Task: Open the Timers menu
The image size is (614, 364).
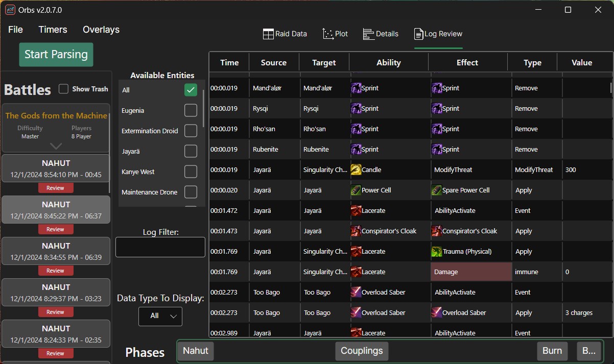Action: (x=53, y=30)
